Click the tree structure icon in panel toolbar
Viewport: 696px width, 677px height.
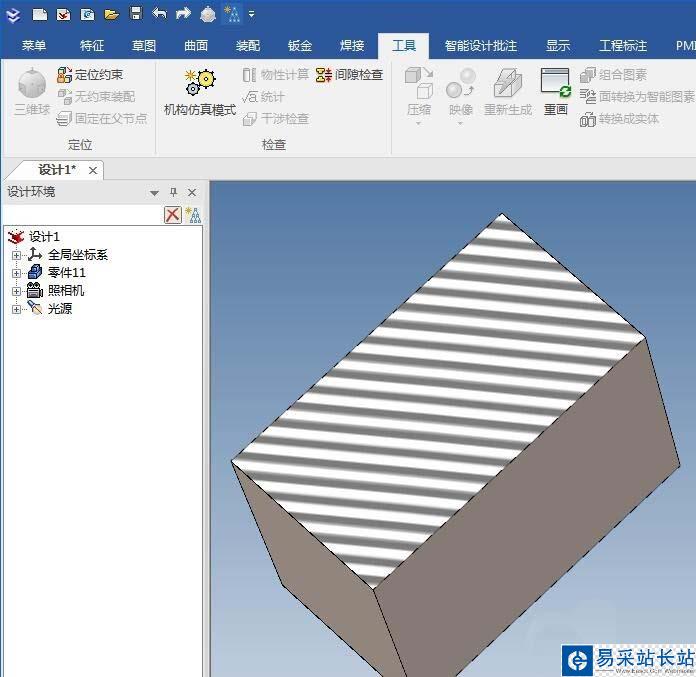(x=193, y=215)
